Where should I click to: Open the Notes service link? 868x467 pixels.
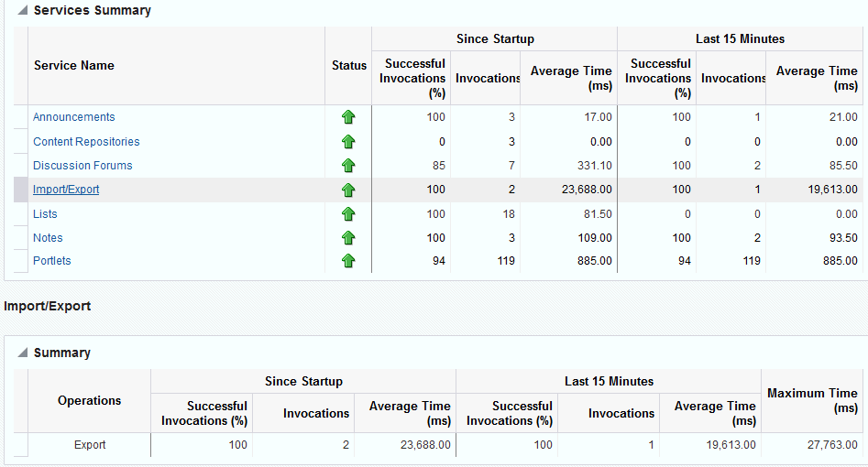tap(48, 238)
